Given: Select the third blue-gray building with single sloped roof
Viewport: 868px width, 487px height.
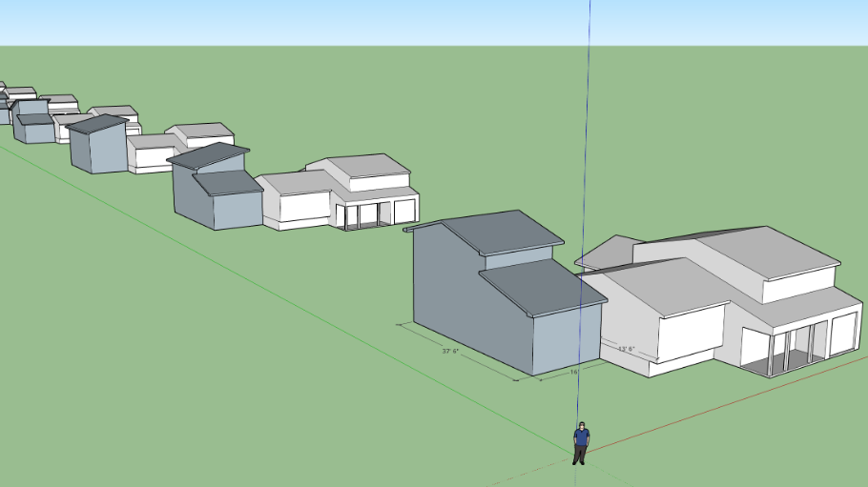Looking at the screenshot, I should 98,144.
